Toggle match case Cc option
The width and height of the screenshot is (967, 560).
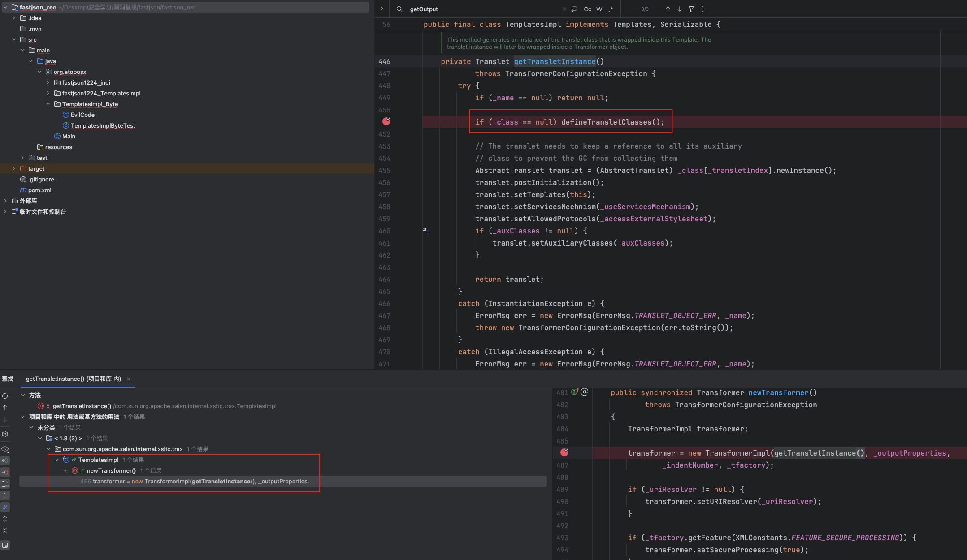[x=587, y=9]
